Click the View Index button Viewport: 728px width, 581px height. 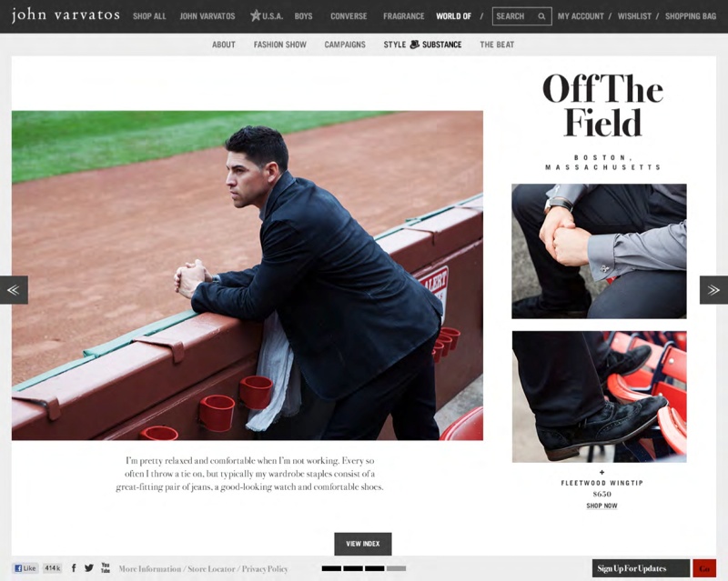click(363, 544)
